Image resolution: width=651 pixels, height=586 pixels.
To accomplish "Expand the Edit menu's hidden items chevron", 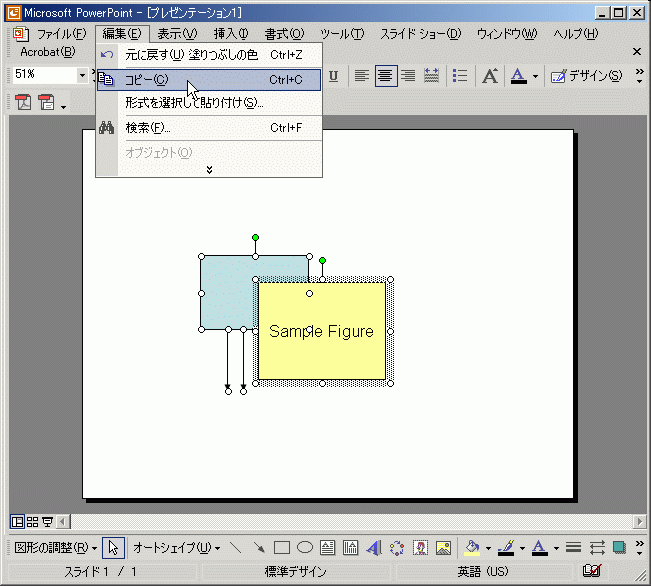I will [x=209, y=170].
